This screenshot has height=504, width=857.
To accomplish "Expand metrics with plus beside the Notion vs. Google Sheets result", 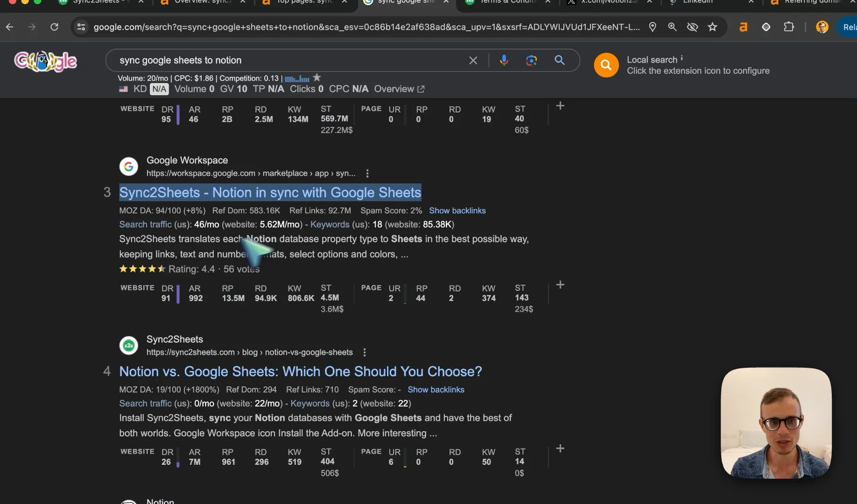I will click(560, 448).
